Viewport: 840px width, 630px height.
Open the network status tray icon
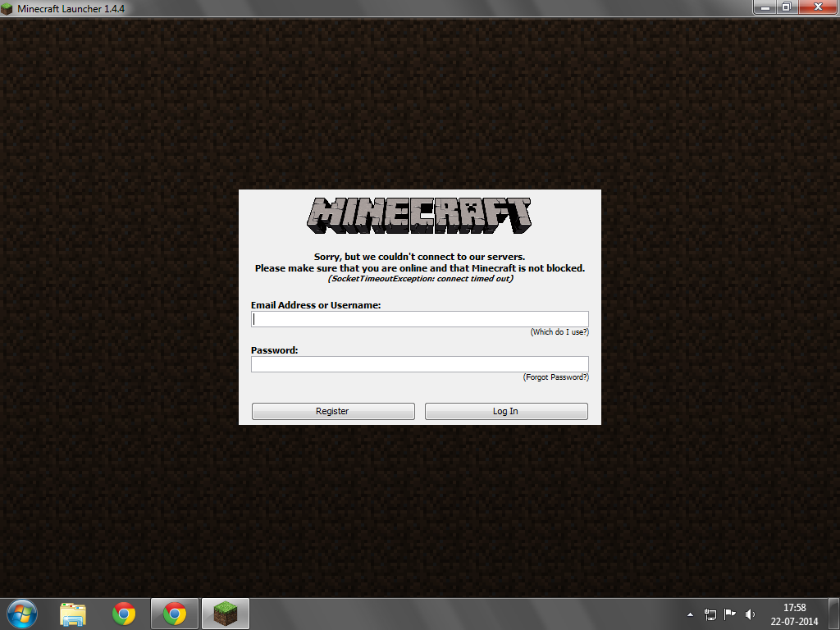[x=710, y=614]
